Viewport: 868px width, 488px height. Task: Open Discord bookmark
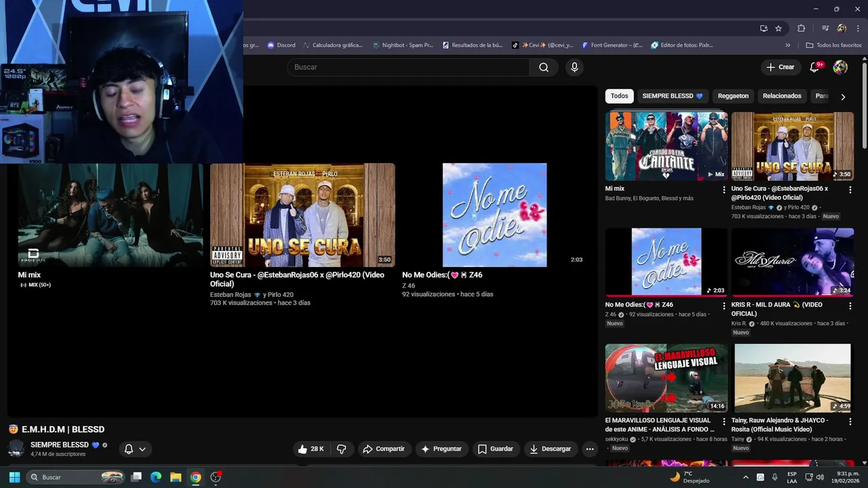click(x=281, y=45)
